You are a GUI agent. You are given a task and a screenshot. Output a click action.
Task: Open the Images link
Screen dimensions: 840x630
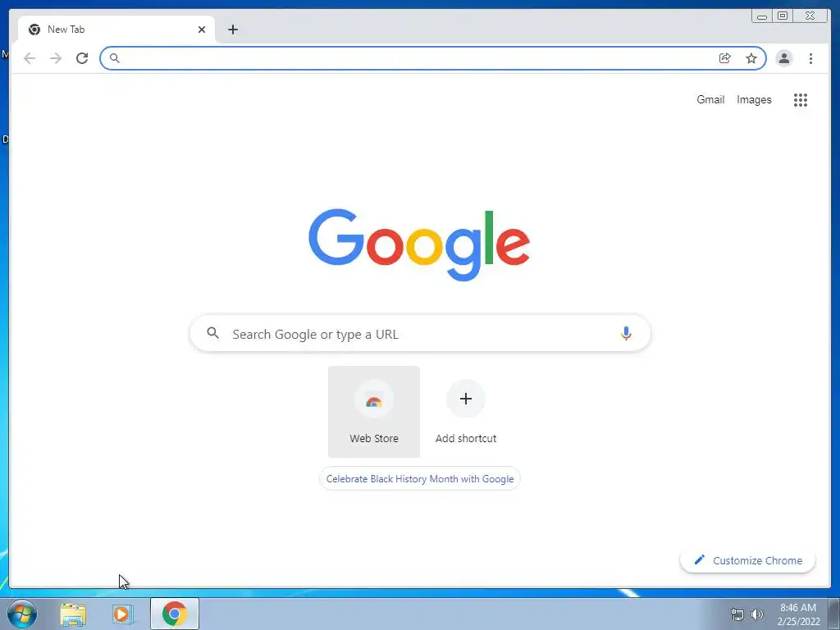coord(754,99)
